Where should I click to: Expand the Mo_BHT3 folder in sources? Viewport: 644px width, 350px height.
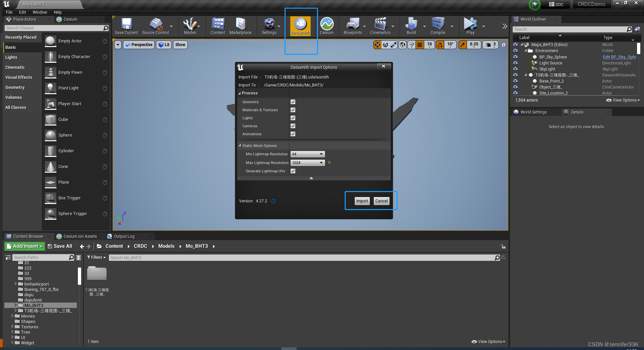pyautogui.click(x=15, y=305)
